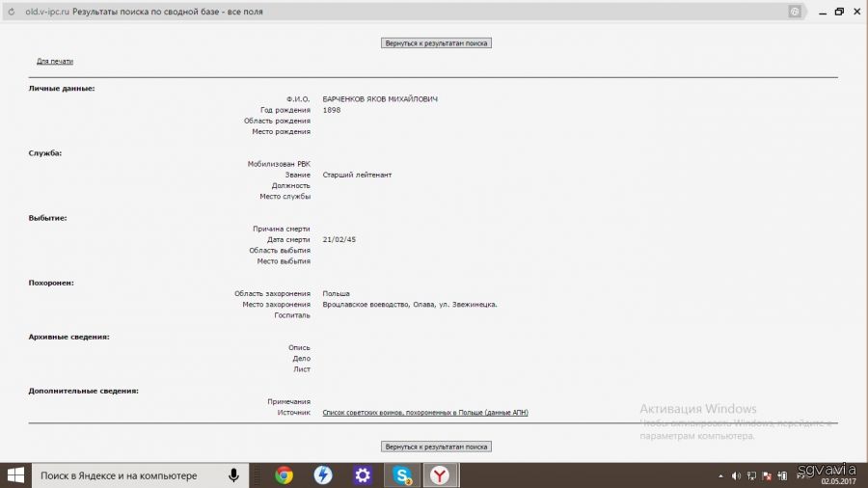Click the 'Область выбытия' field label

280,250
